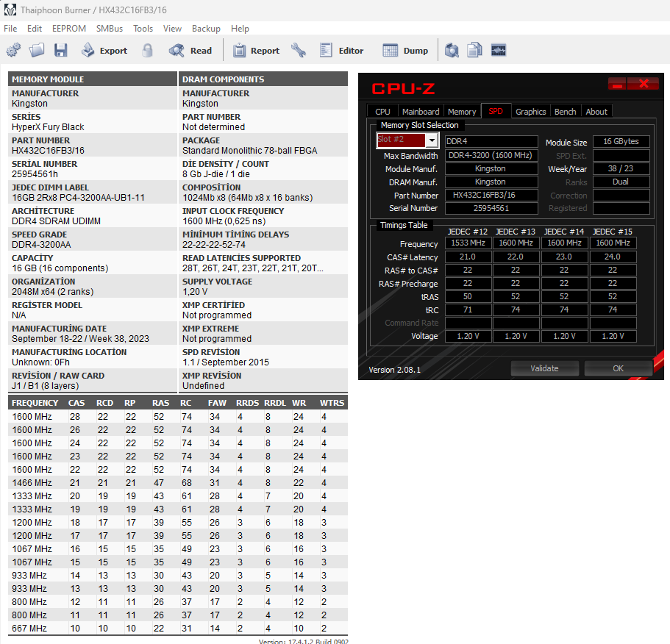Image resolution: width=670 pixels, height=644 pixels.
Task: Open settings via the gears toolbar icon
Action: click(x=13, y=51)
